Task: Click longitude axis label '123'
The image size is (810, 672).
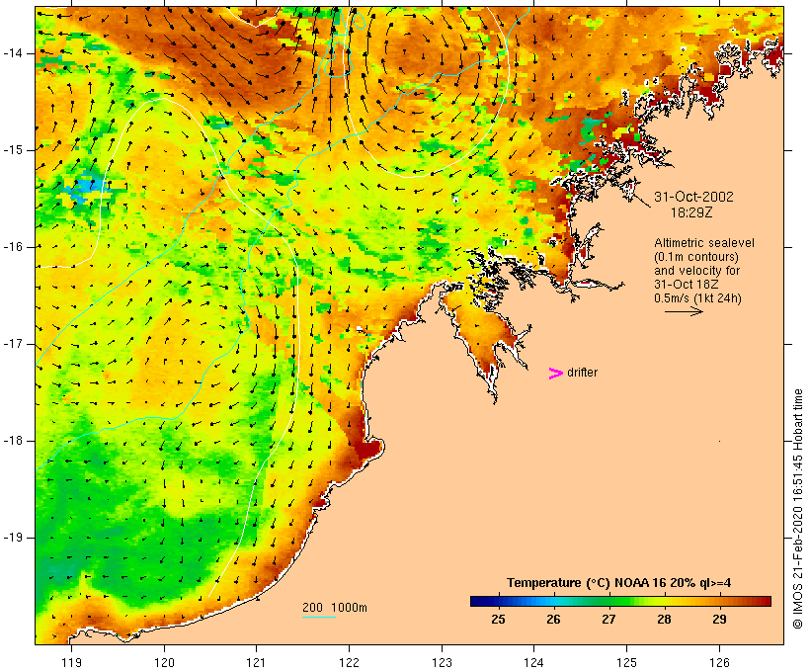Action: (x=442, y=662)
